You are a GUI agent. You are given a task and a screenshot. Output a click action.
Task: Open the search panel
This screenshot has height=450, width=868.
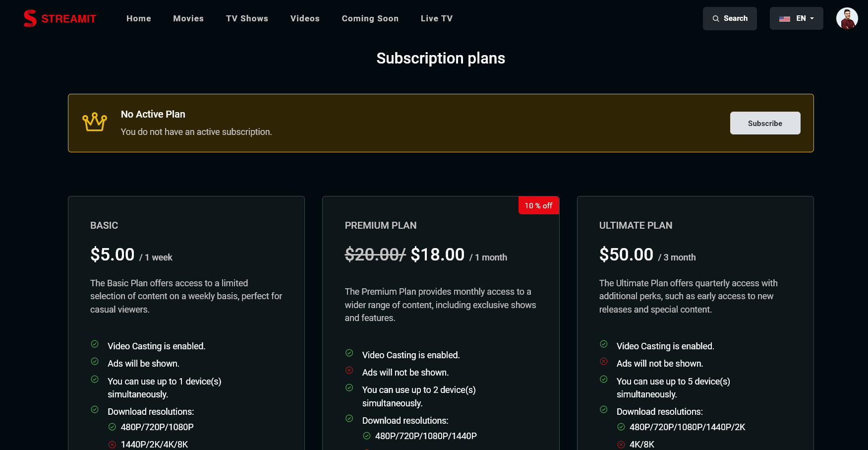point(730,18)
